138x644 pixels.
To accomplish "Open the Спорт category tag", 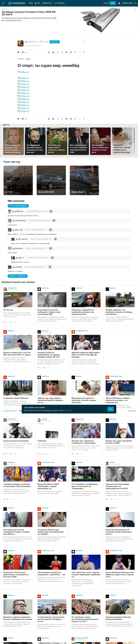I will pos(28,59).
